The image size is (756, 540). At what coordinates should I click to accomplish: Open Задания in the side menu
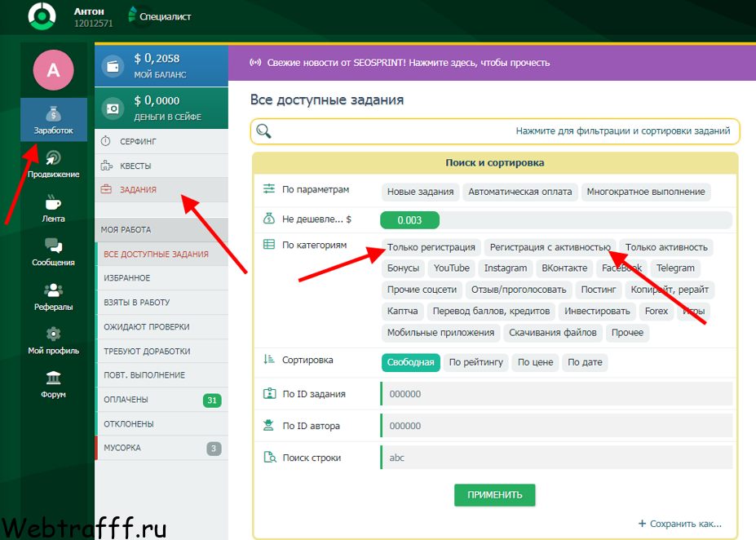click(x=161, y=189)
